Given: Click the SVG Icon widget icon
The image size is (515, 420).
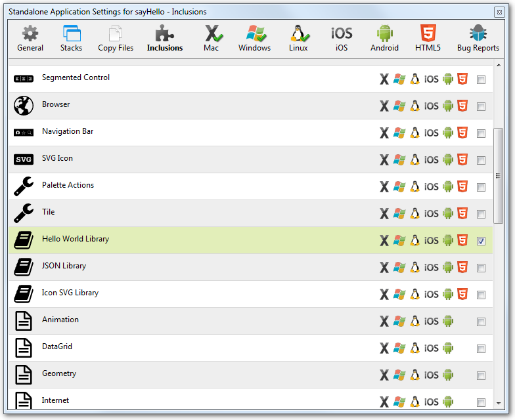Looking at the screenshot, I should point(24,159).
